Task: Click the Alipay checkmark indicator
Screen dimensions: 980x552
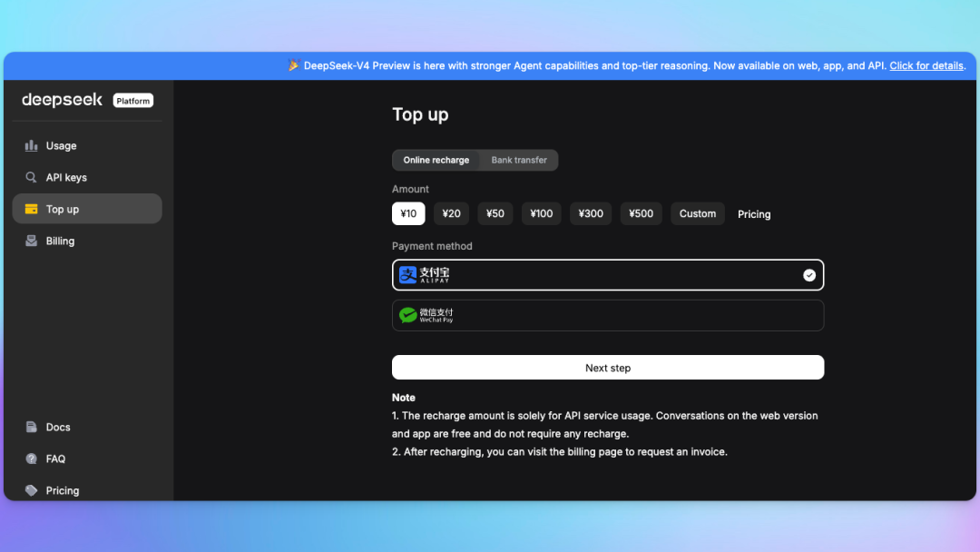Action: click(x=809, y=275)
